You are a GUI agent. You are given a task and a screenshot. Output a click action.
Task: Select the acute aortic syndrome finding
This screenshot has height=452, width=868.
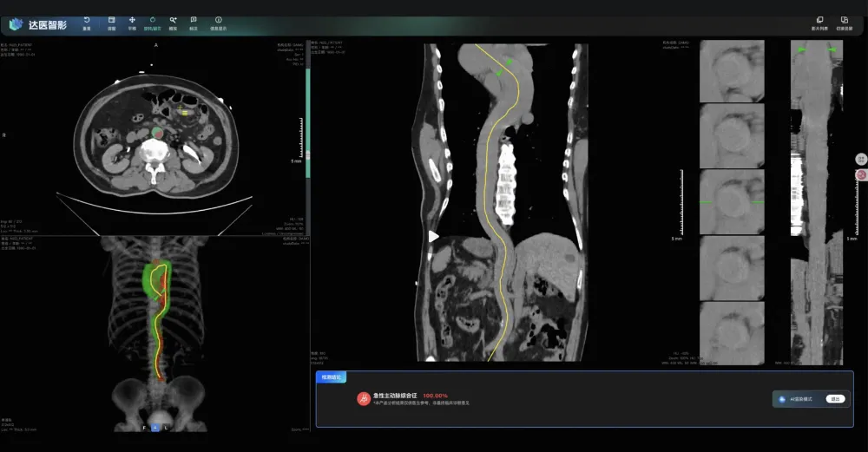coord(395,396)
